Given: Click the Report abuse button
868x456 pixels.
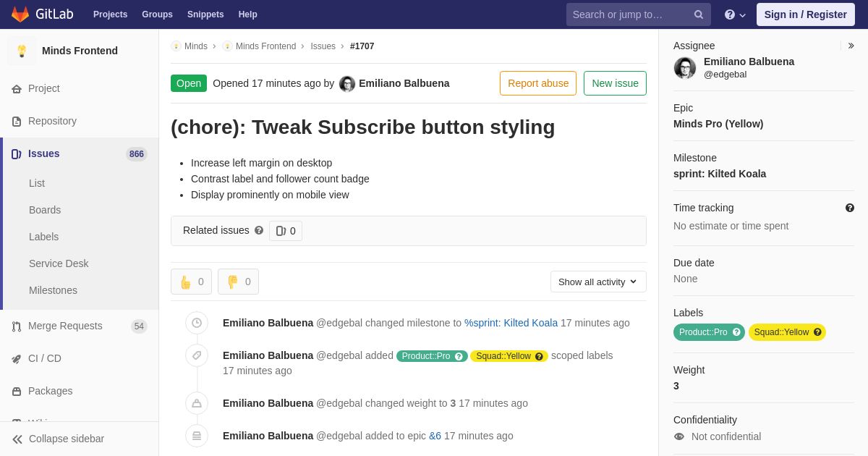Looking at the screenshot, I should [538, 83].
